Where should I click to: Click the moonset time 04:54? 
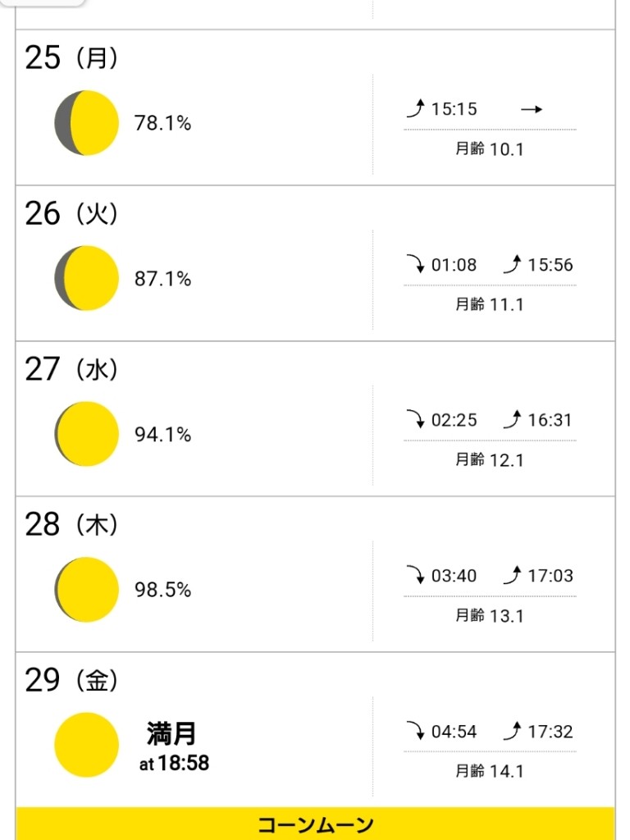pyautogui.click(x=454, y=731)
